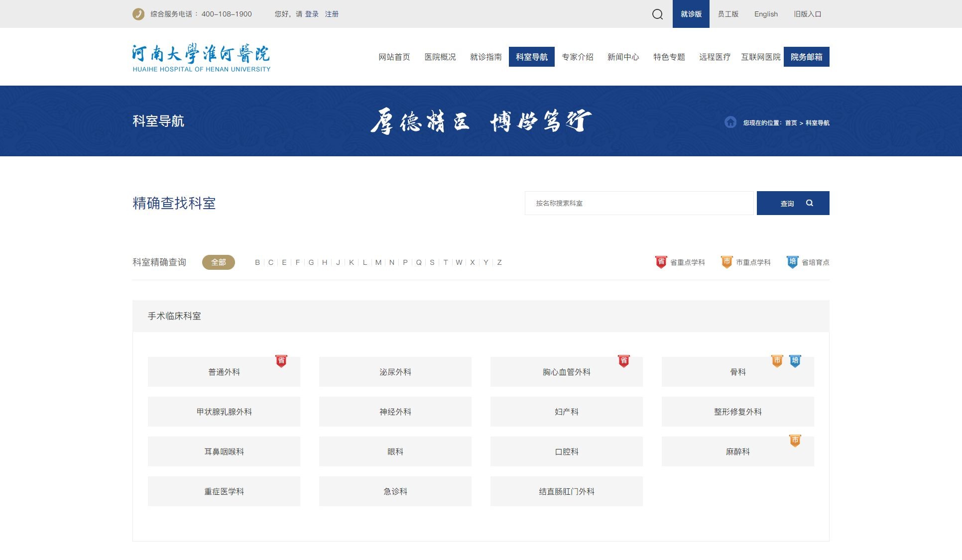Open 科室导航 in main navigation
The height and width of the screenshot is (560, 962).
pyautogui.click(x=531, y=57)
